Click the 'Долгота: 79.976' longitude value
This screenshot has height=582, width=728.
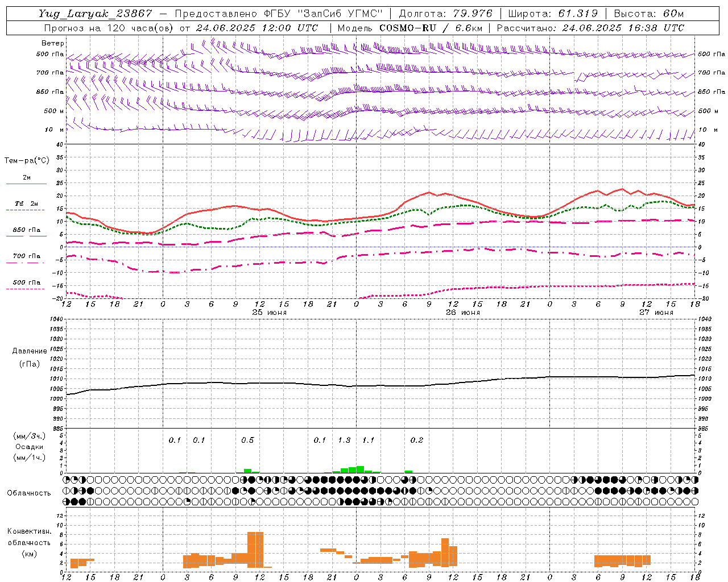click(445, 14)
